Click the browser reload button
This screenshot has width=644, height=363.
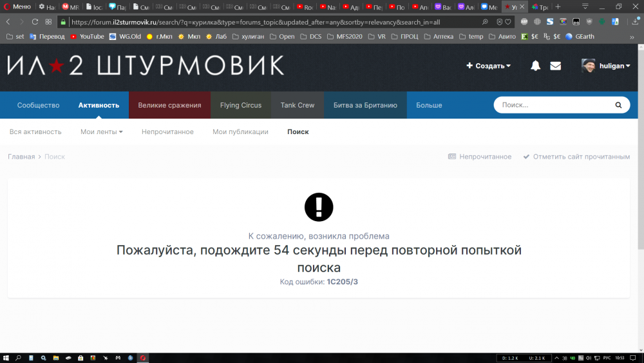[x=35, y=21]
